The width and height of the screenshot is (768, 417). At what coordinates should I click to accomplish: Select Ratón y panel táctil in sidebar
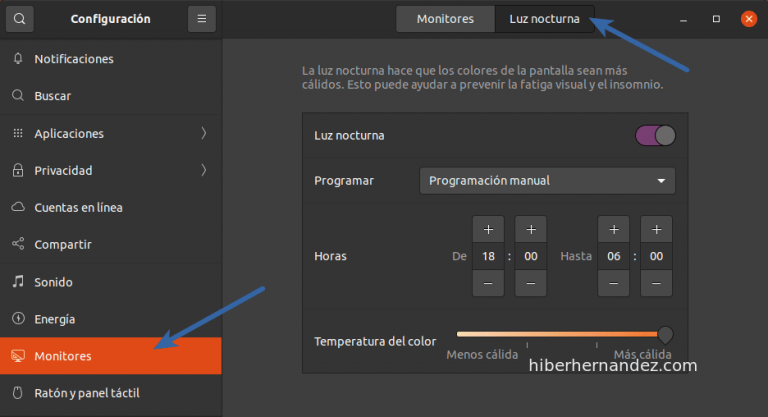(88, 393)
